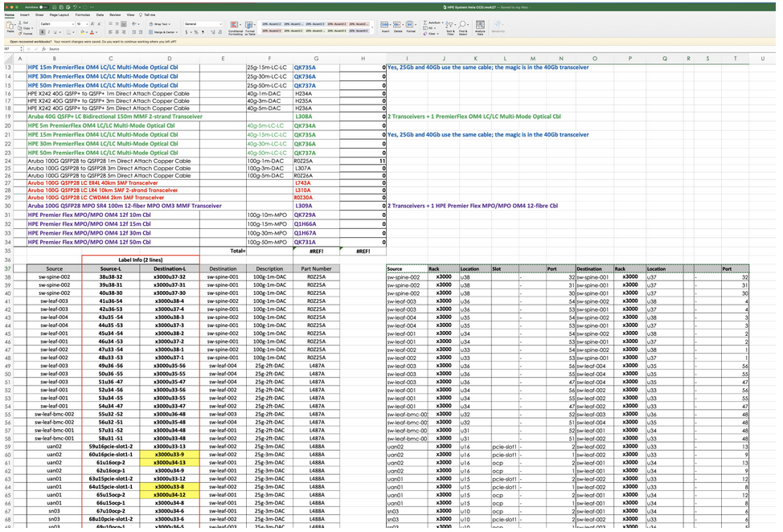Image resolution: width=783 pixels, height=532 pixels.
Task: Click the Increase Font Size icon
Action: point(93,24)
